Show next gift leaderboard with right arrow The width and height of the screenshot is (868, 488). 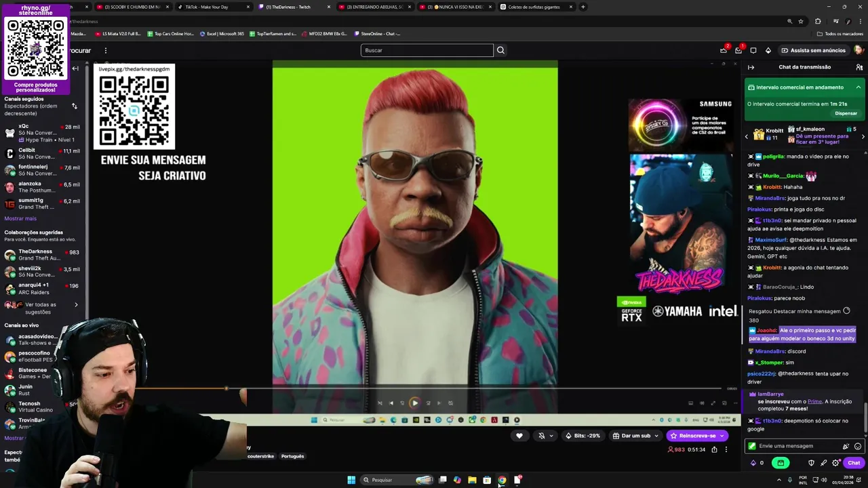point(863,137)
